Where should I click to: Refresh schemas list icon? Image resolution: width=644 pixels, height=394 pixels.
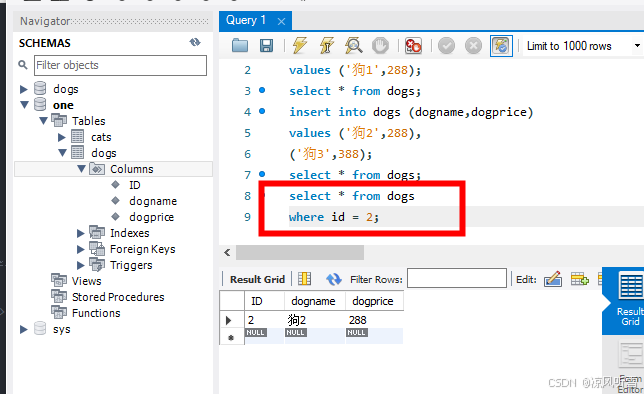point(195,42)
